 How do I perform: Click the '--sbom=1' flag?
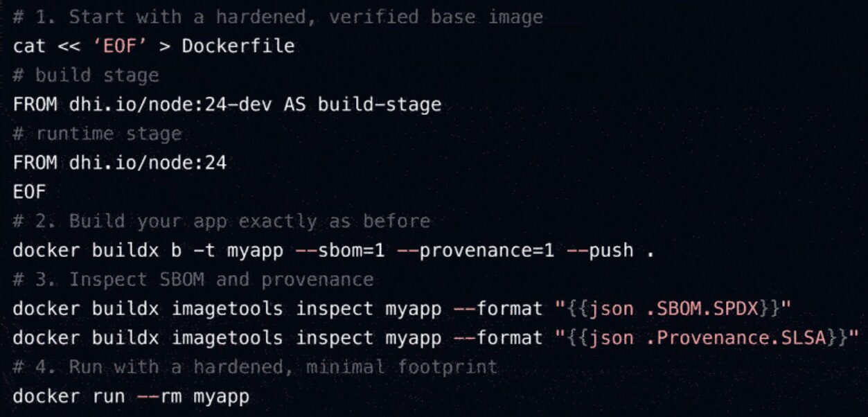(x=339, y=251)
